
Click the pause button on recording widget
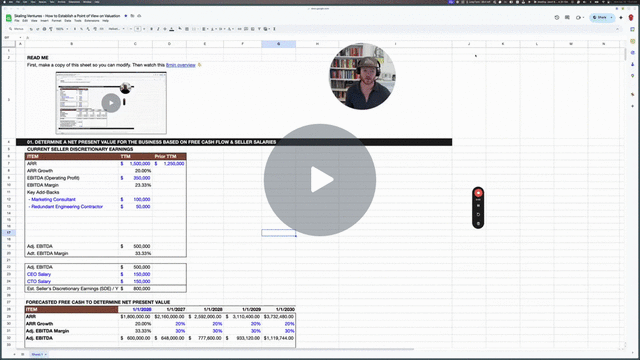tap(478, 206)
